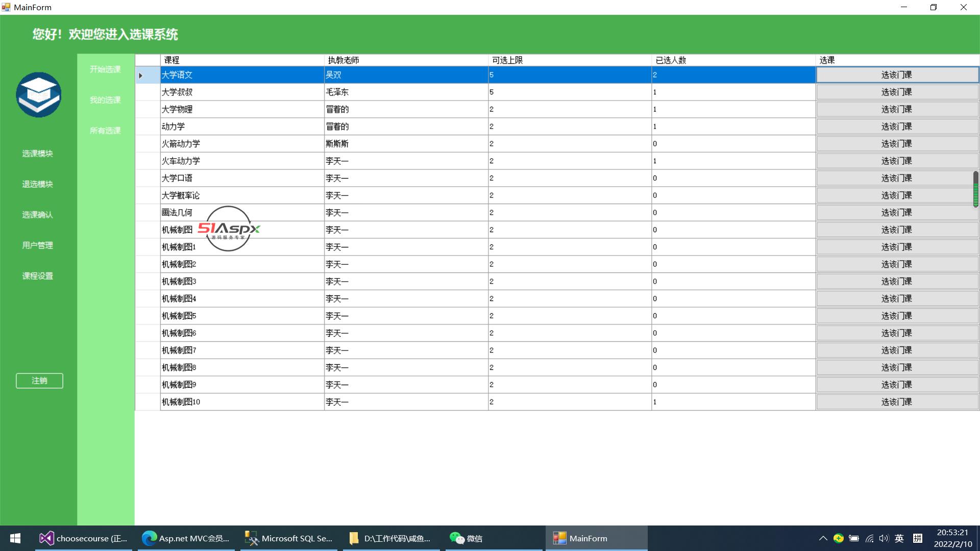Open WeChat from the taskbar

466,538
